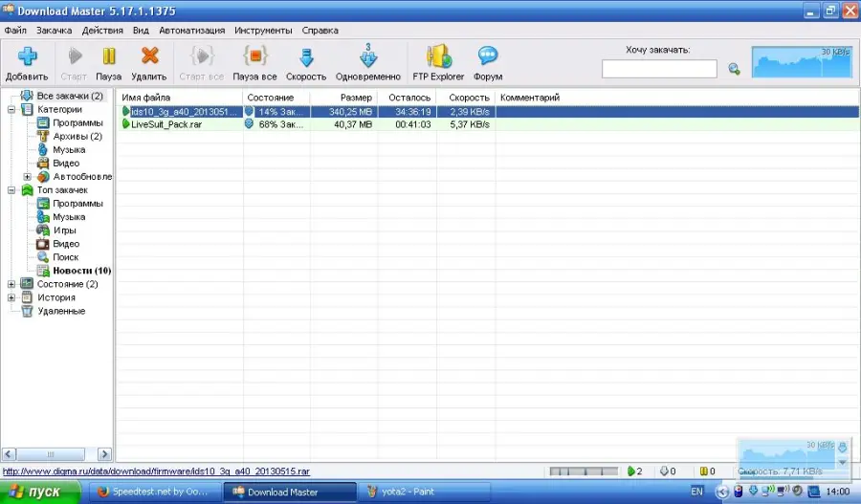Screen dimensions: 861x504
Task: Click the digma.ru download URL in the status bar
Action: [x=156, y=471]
